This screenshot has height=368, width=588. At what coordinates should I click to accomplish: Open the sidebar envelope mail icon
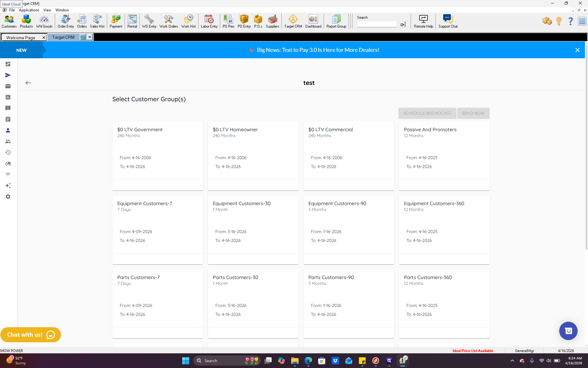click(8, 86)
